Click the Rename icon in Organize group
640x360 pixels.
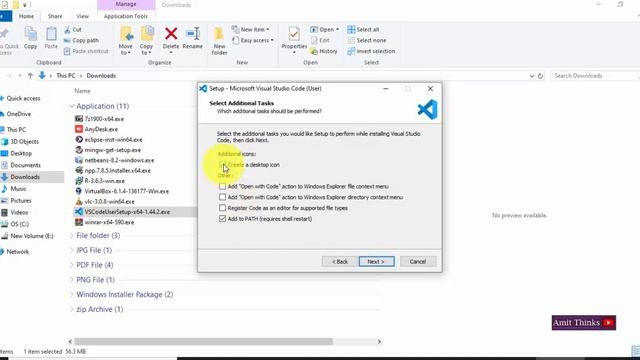coord(193,33)
